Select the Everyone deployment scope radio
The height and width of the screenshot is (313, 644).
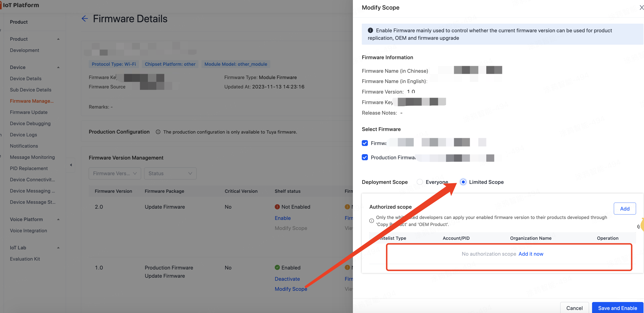(x=420, y=182)
